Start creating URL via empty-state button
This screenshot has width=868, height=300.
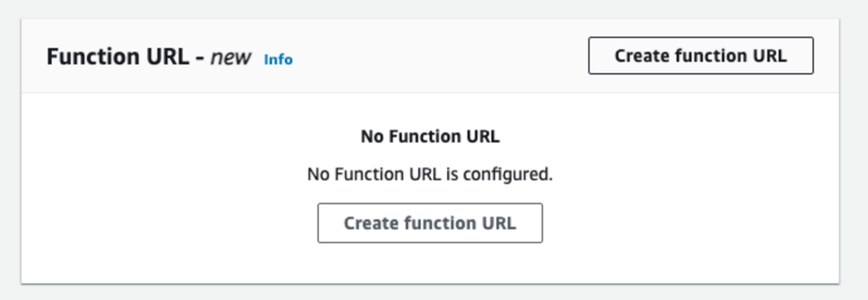pos(430,223)
